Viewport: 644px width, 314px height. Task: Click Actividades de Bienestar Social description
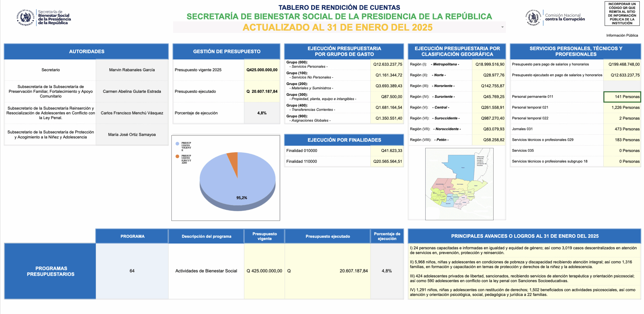coord(206,271)
